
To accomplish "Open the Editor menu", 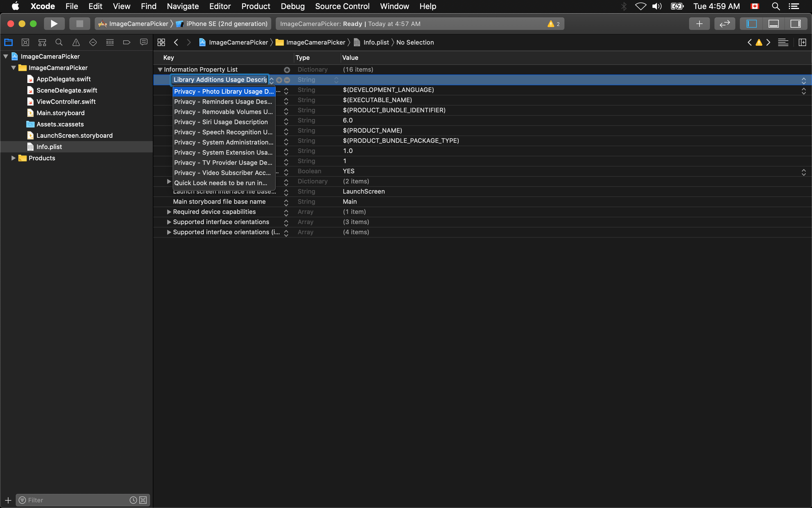I will [x=220, y=6].
